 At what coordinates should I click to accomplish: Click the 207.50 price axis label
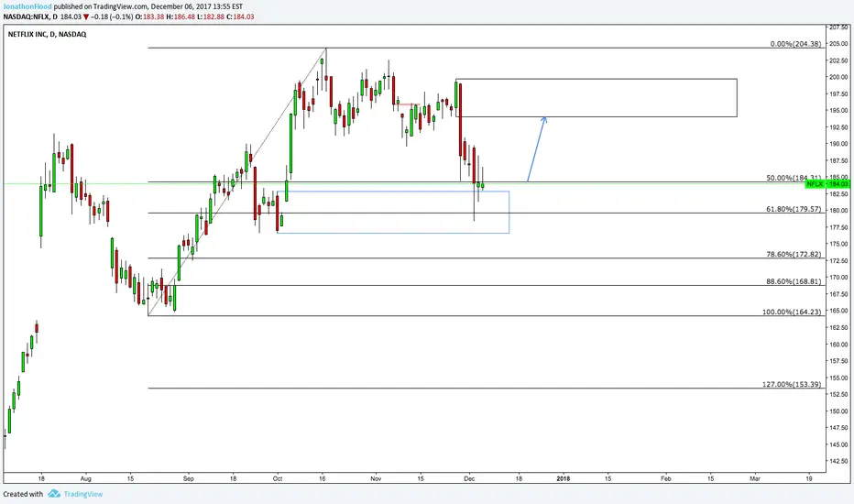click(x=838, y=27)
